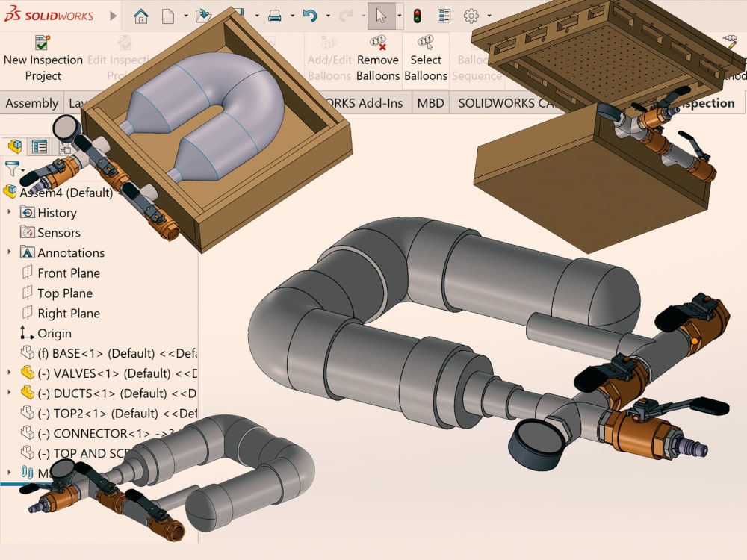This screenshot has height=560, width=747.
Task: Open the Options gear icon
Action: pos(471,16)
